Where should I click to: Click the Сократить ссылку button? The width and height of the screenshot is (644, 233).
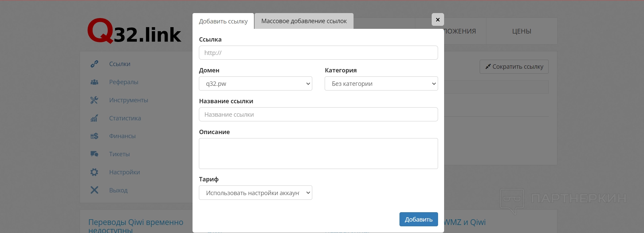[514, 67]
